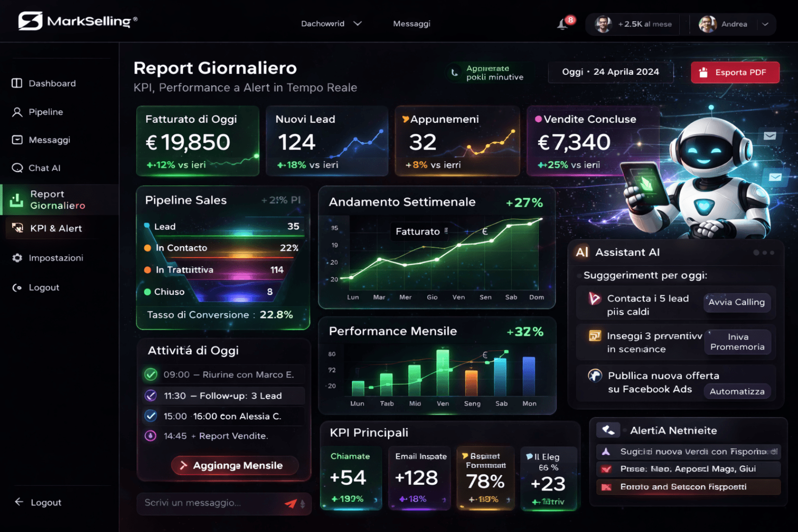Click the Assistant AI panel icon
The height and width of the screenshot is (532, 798).
click(582, 252)
